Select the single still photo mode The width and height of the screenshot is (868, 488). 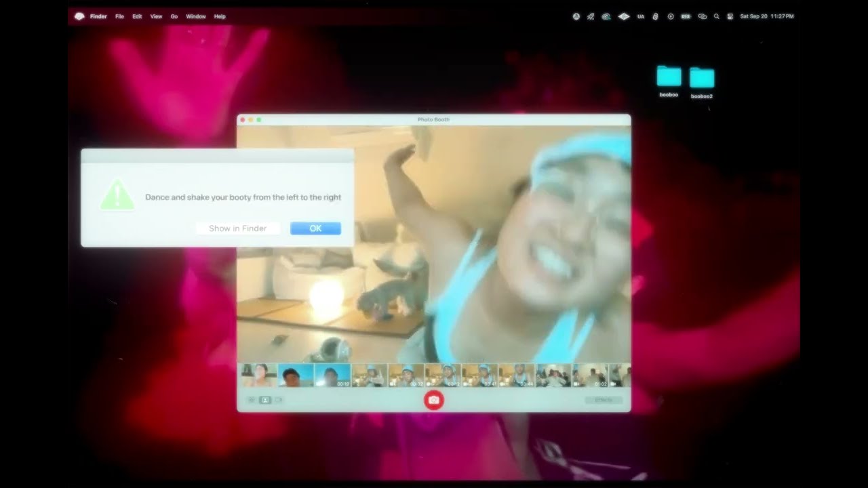265,400
